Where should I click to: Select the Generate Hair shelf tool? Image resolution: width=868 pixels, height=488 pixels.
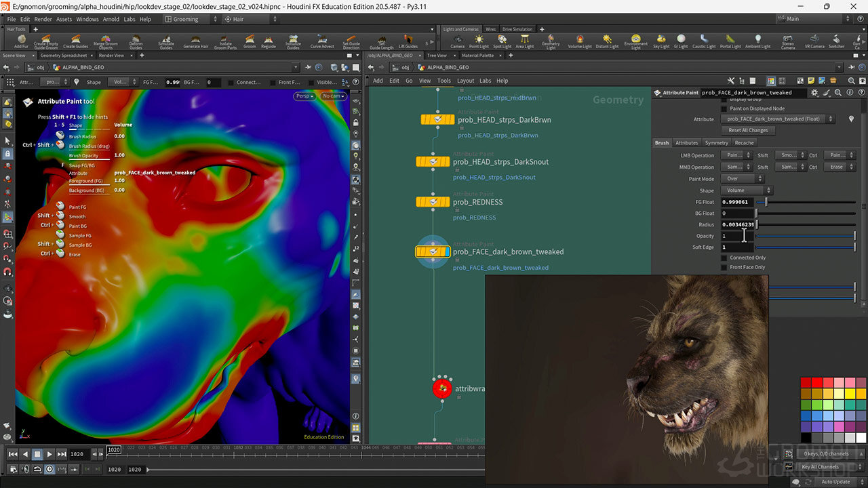coord(196,41)
